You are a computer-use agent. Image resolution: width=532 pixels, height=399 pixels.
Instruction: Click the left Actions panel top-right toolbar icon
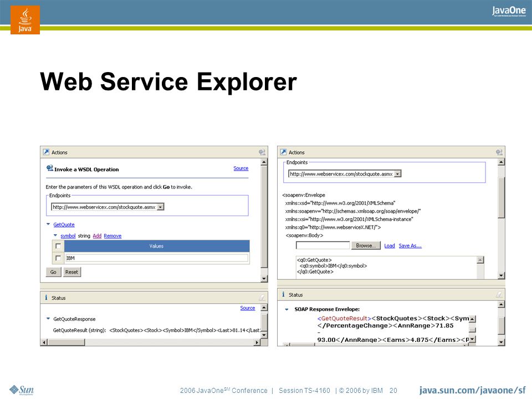pos(262,152)
